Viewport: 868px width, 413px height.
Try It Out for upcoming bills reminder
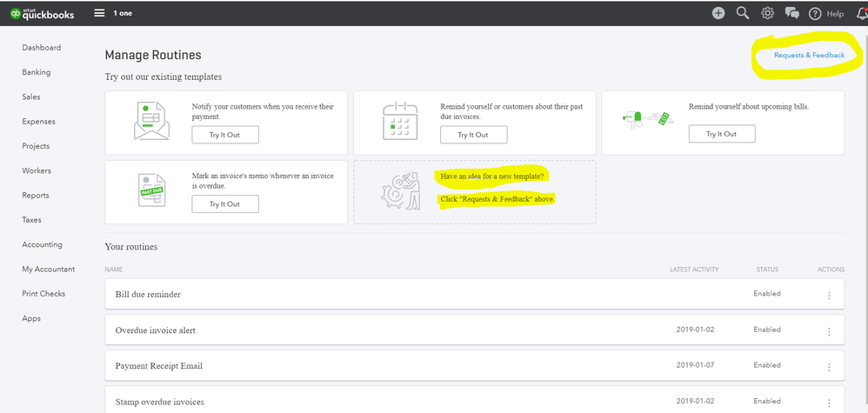(x=721, y=134)
